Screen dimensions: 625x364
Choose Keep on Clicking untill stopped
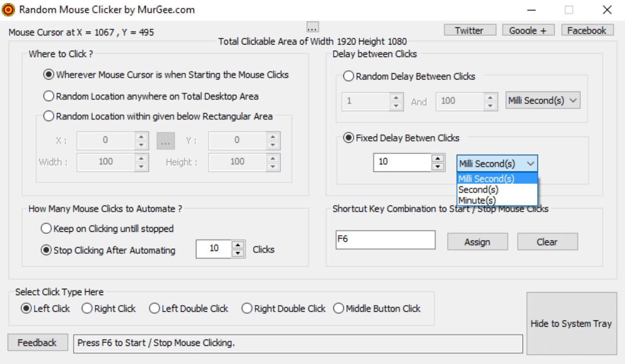click(46, 228)
